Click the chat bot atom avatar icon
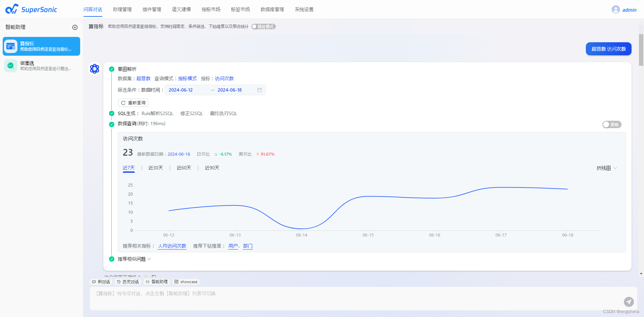Viewport: 644px width, 317px height. (95, 69)
